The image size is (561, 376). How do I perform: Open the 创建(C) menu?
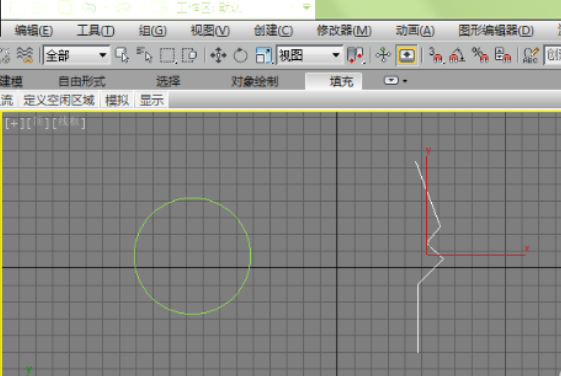point(273,31)
